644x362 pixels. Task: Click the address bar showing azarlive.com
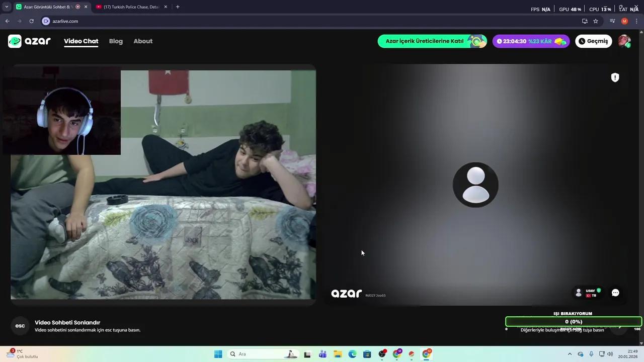65,21
